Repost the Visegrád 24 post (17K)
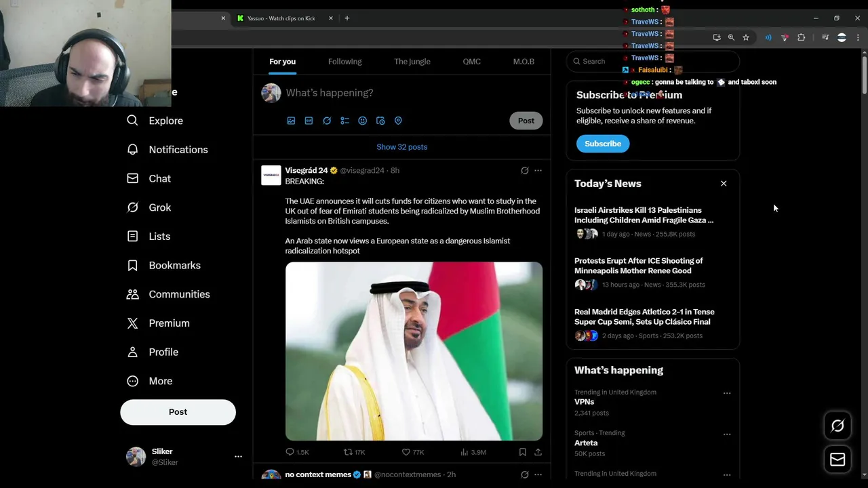 (x=354, y=452)
